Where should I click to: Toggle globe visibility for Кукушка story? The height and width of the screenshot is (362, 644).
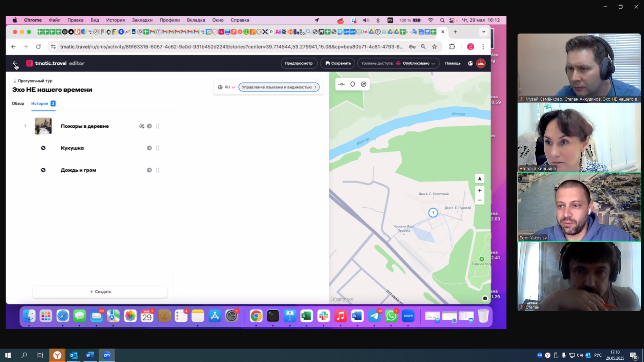point(149,148)
